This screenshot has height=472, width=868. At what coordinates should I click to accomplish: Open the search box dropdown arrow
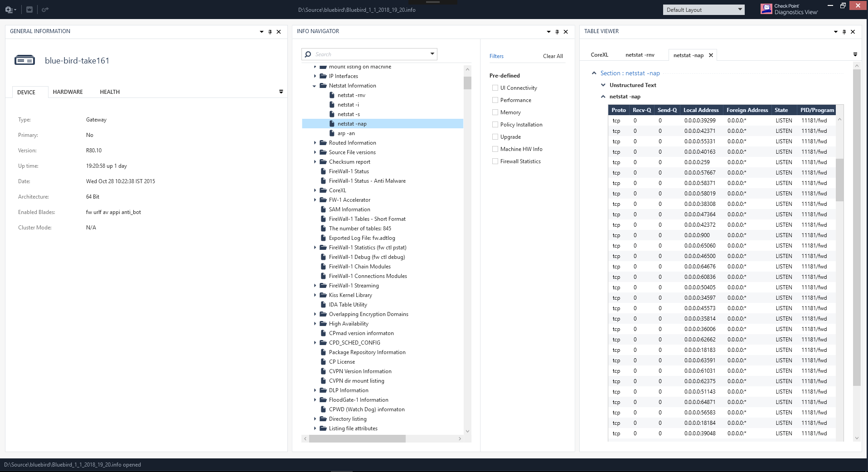(x=432, y=54)
